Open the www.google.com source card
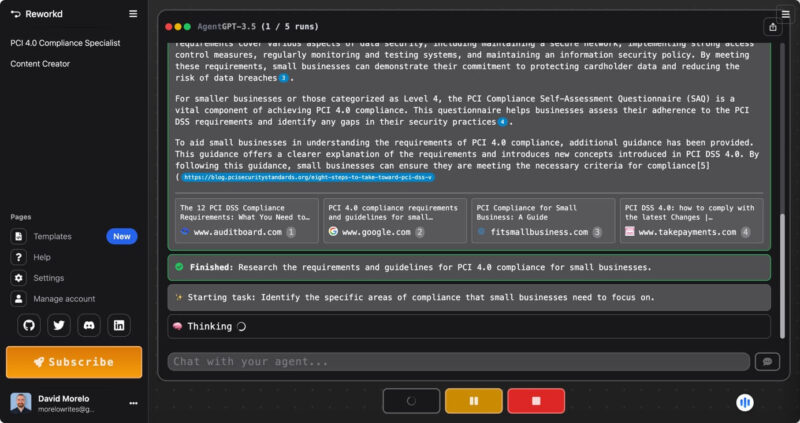Image resolution: width=800 pixels, height=423 pixels. click(395, 220)
